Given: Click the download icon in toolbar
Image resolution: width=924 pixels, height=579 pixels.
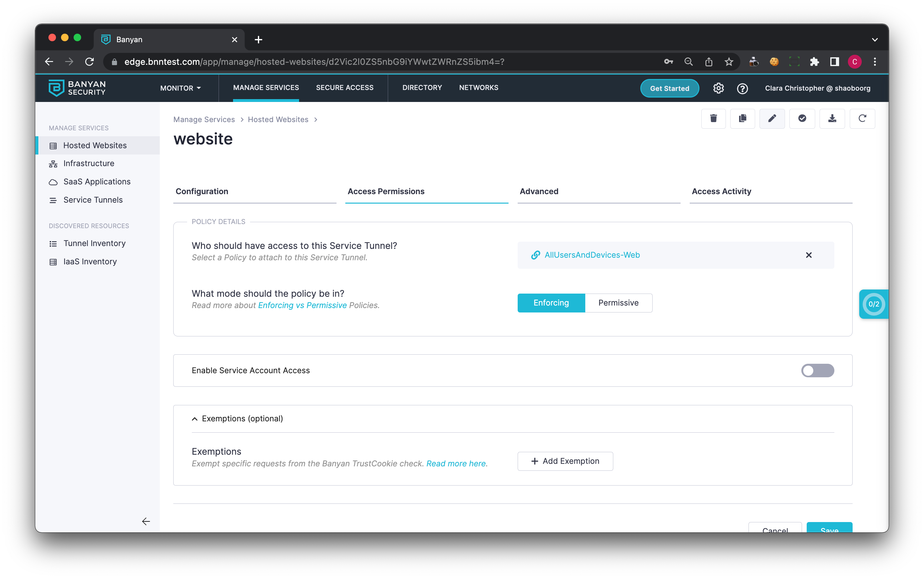Looking at the screenshot, I should click(832, 119).
